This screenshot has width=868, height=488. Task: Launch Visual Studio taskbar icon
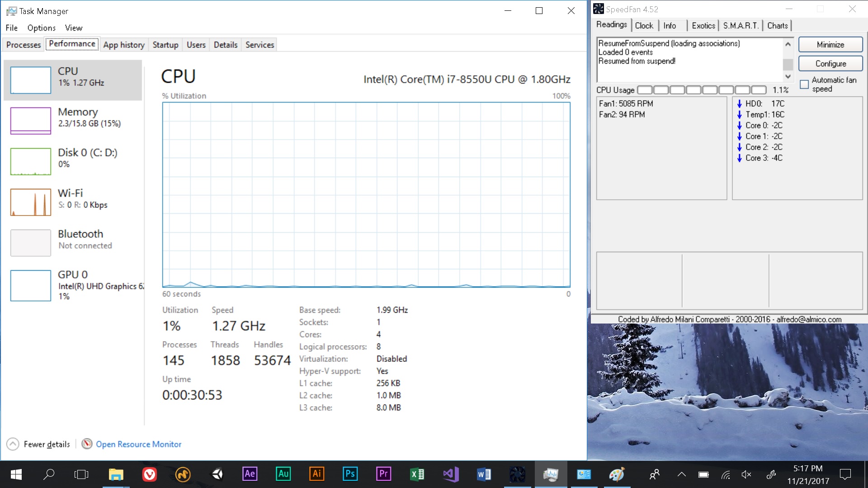450,474
